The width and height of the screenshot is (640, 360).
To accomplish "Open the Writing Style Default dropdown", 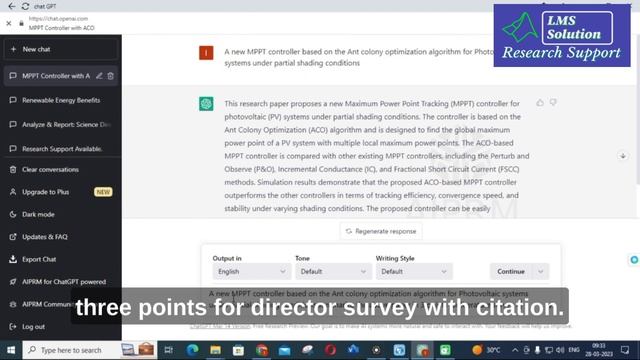I will (414, 271).
